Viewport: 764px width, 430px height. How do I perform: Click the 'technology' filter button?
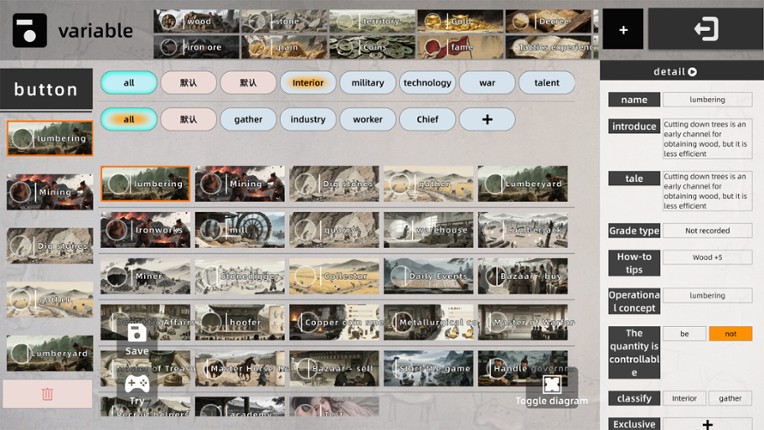tap(427, 83)
